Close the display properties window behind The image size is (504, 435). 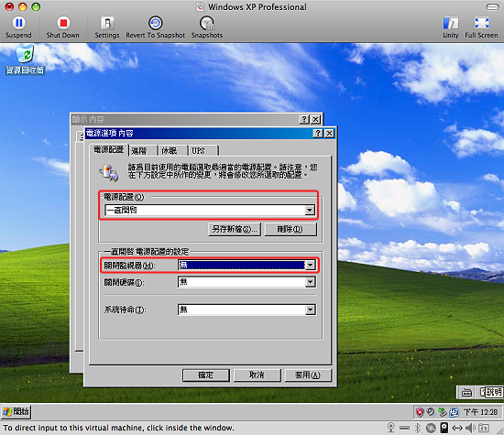tap(316, 119)
